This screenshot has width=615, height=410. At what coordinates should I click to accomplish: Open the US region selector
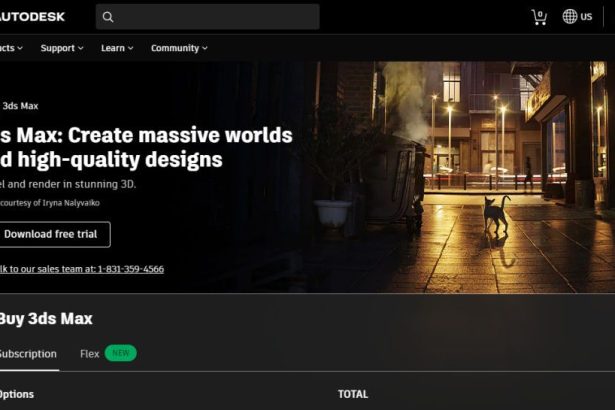[577, 16]
